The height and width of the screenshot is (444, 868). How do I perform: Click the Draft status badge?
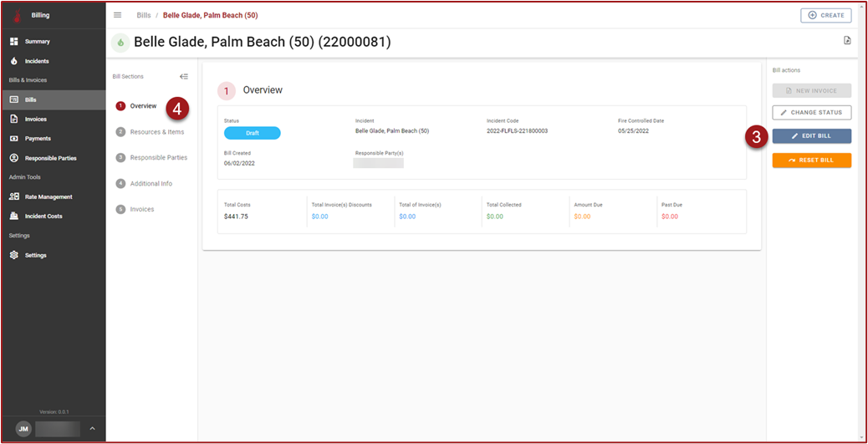(x=252, y=133)
